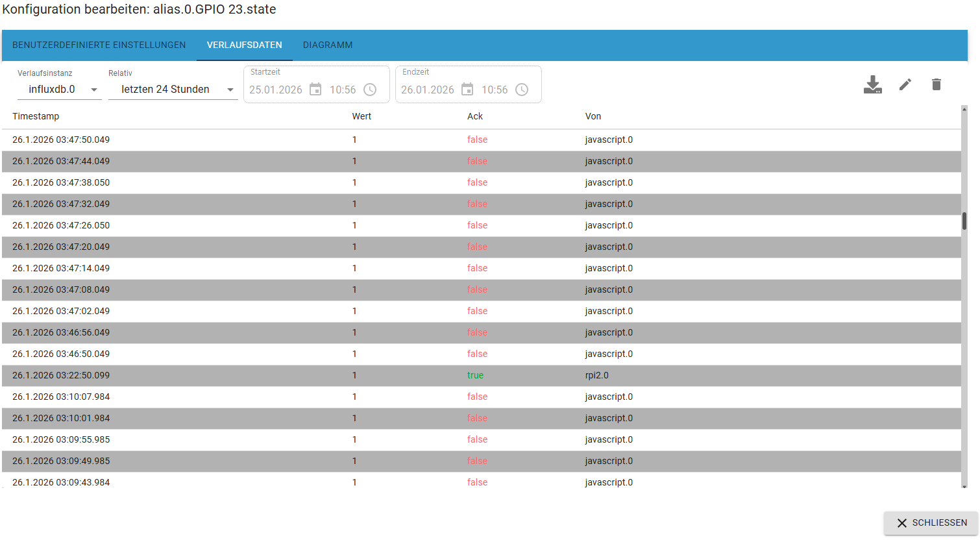Select the row with timestamp 03:47:14.049

pos(482,268)
